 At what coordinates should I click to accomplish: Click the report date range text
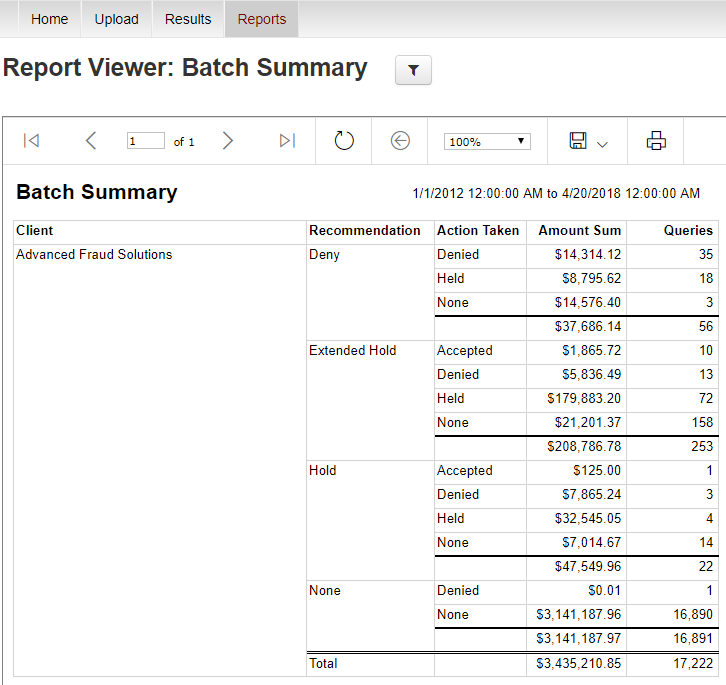coord(556,193)
